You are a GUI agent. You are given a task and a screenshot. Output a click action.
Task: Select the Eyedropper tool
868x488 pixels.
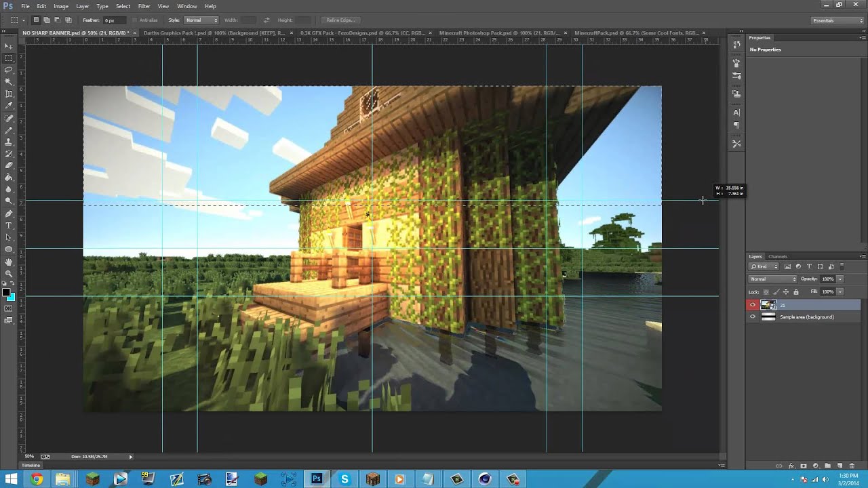pyautogui.click(x=9, y=106)
